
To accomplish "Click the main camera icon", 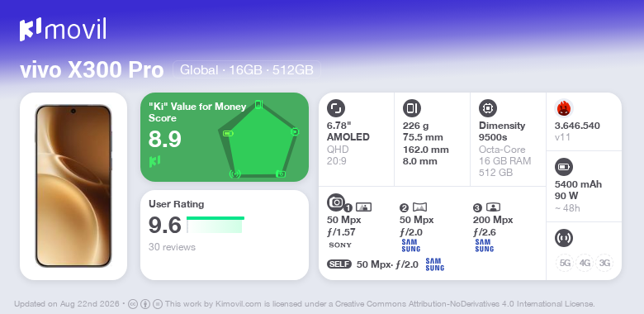I will click(x=336, y=202).
